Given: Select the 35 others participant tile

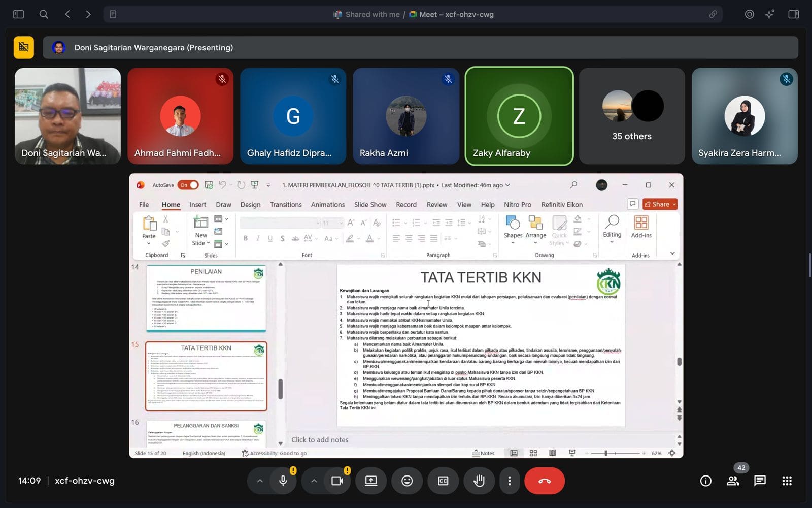Looking at the screenshot, I should 632,116.
